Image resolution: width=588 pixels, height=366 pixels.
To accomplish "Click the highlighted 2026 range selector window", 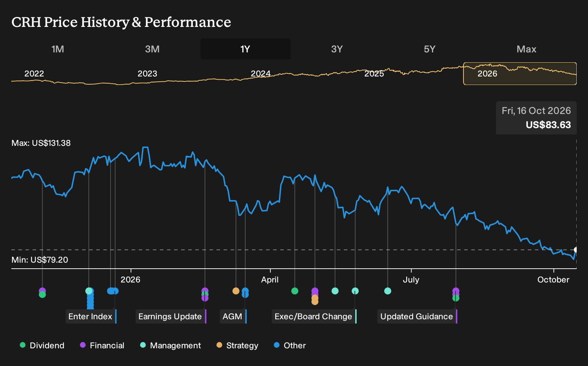I will (x=520, y=74).
